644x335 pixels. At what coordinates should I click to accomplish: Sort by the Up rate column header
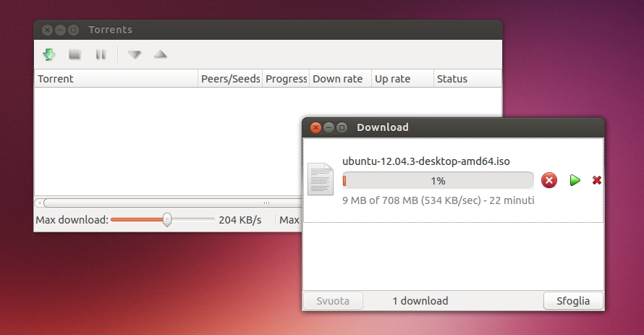[402, 78]
